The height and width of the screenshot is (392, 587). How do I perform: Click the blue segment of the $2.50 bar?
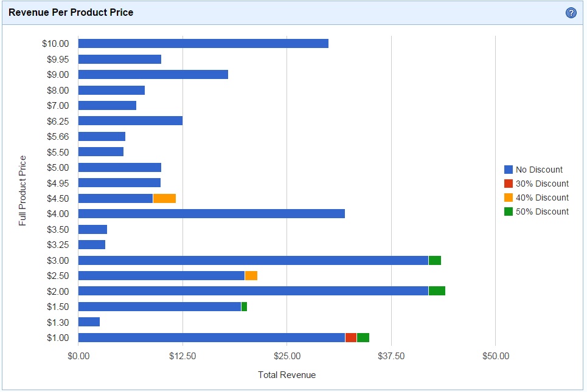click(161, 276)
